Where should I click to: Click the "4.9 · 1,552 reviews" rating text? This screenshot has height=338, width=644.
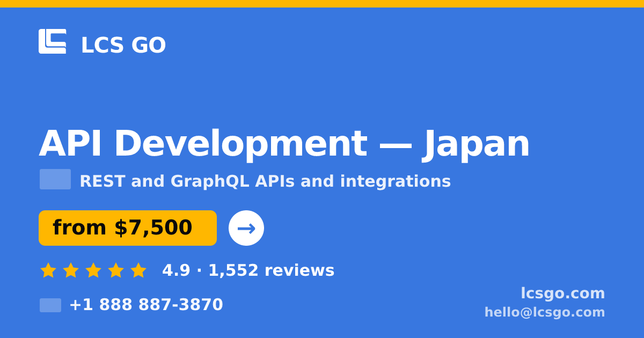(248, 270)
